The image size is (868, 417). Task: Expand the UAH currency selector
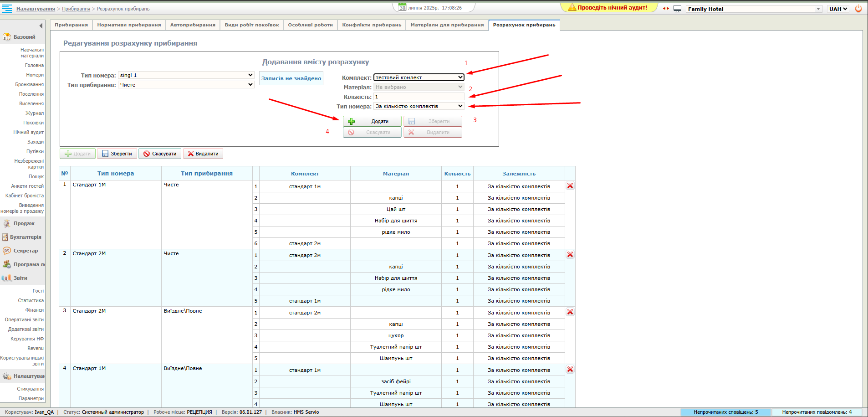838,9
